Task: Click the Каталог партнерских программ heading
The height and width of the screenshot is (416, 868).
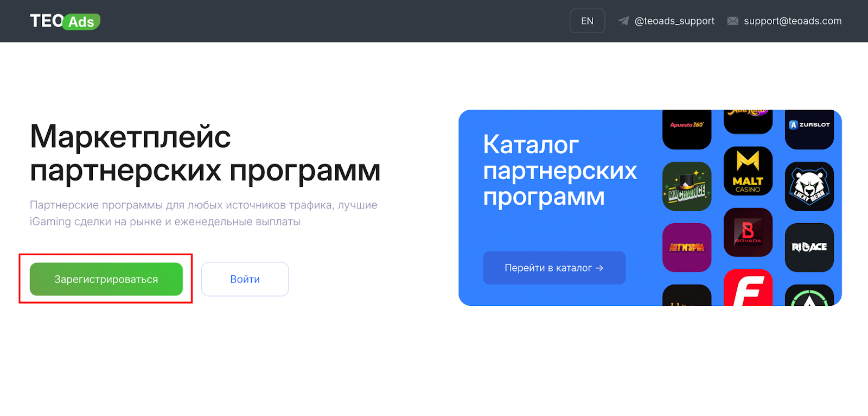Action: coord(560,171)
